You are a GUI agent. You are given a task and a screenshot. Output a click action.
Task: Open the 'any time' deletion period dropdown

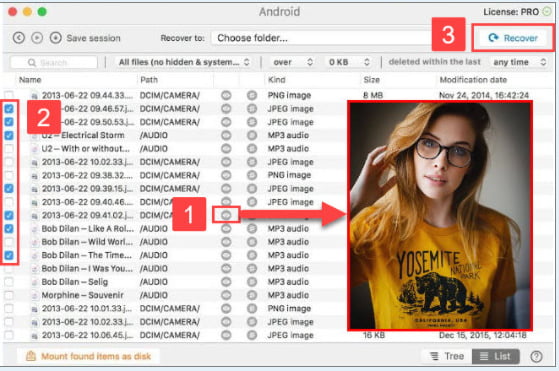pyautogui.click(x=519, y=62)
